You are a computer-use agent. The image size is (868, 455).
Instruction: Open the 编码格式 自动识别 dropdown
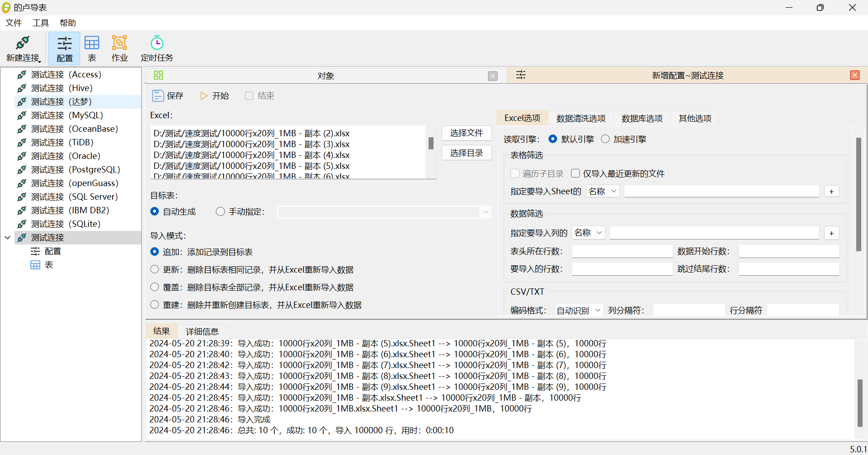click(x=579, y=310)
